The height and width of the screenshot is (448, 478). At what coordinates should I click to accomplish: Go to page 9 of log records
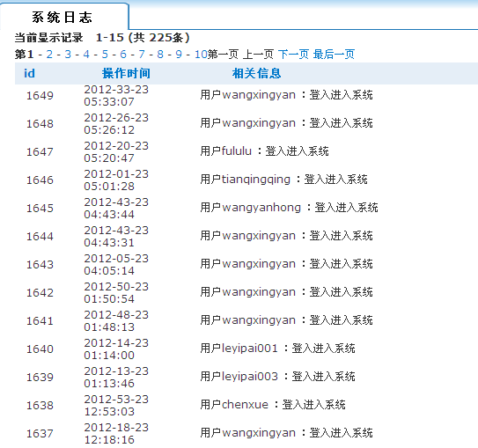coord(179,55)
